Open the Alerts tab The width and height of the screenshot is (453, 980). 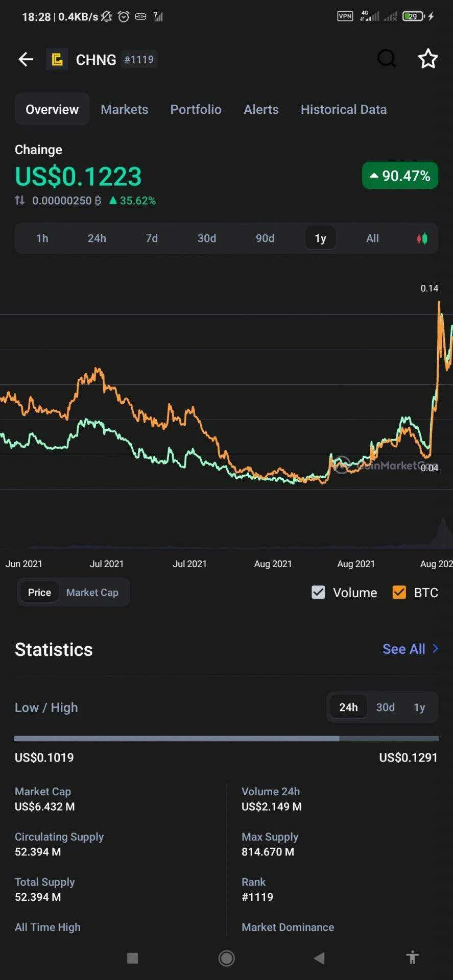point(261,109)
